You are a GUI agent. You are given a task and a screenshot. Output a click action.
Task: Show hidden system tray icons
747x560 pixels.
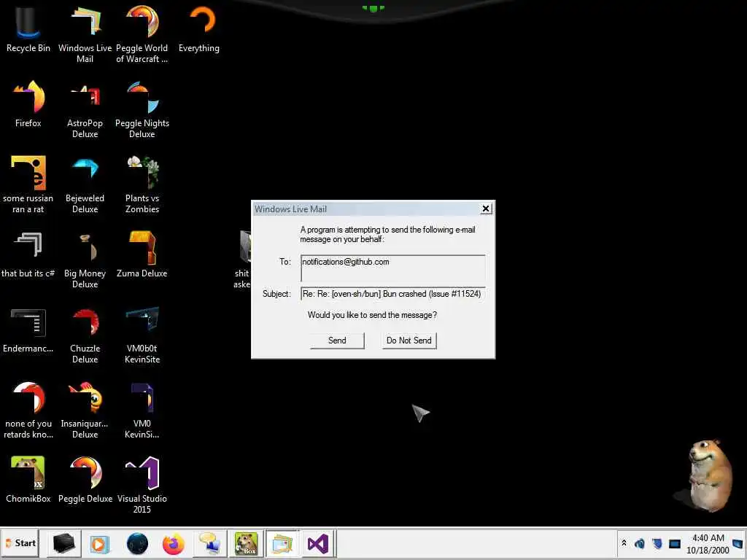pos(624,543)
